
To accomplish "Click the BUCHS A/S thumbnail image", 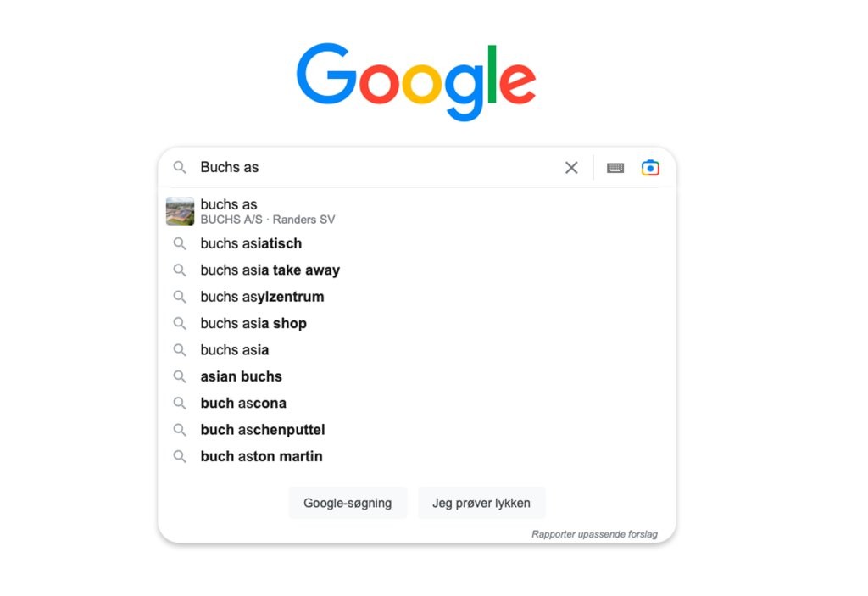I will pos(180,210).
